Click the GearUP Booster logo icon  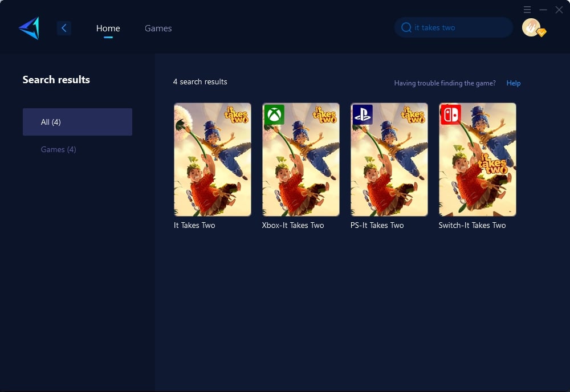(29, 28)
